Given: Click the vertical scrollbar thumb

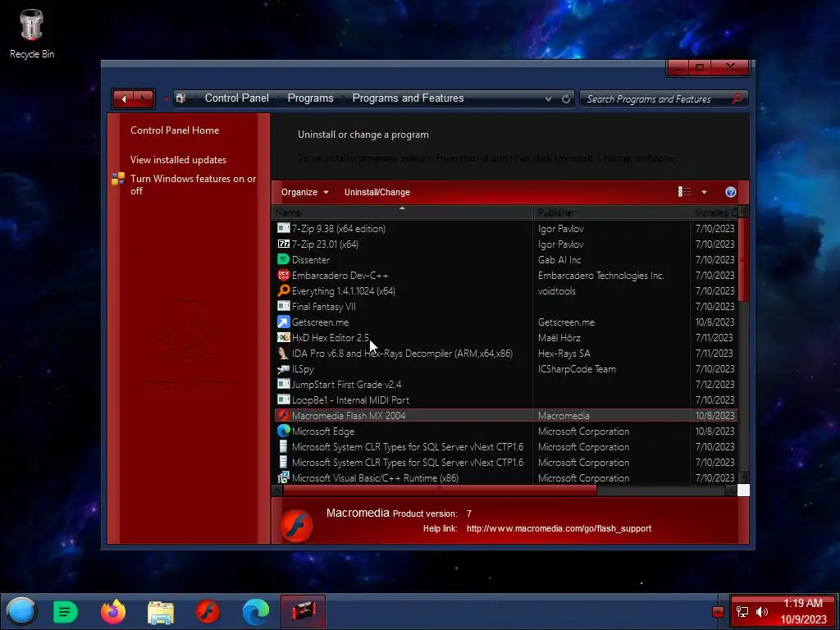Looking at the screenshot, I should tap(743, 260).
